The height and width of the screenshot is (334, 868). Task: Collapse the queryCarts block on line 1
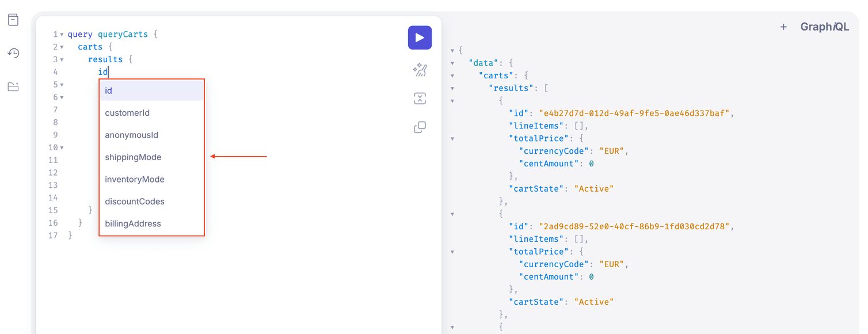pyautogui.click(x=62, y=34)
